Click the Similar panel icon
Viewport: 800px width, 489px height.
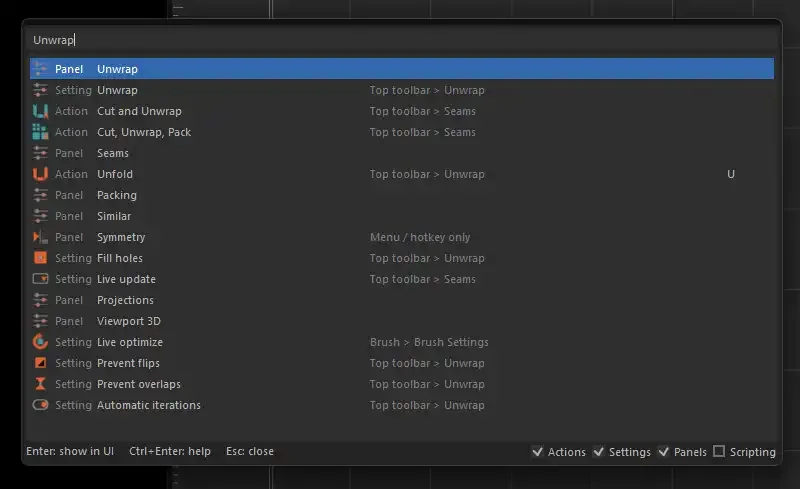tap(40, 216)
